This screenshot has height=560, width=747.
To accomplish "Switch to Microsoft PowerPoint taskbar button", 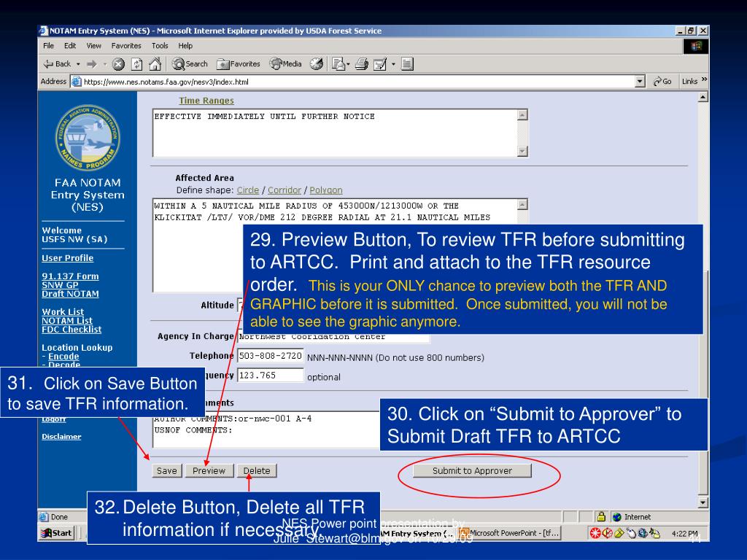I will pos(510,533).
